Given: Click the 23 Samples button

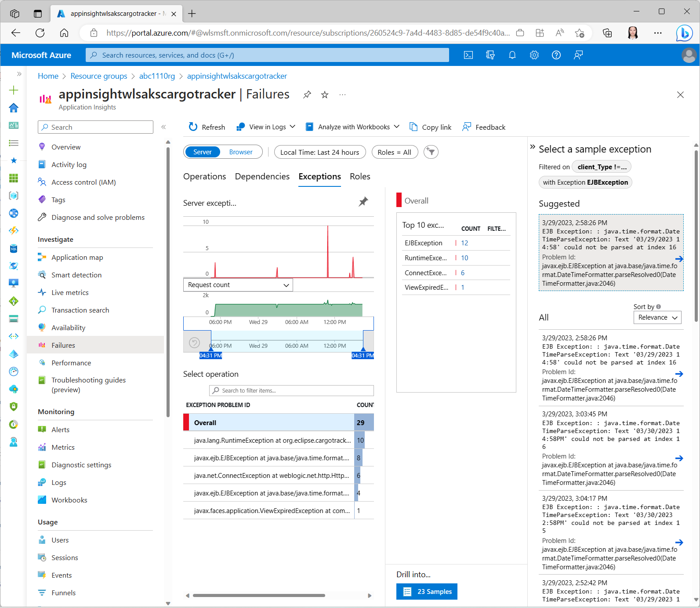Looking at the screenshot, I should (427, 592).
